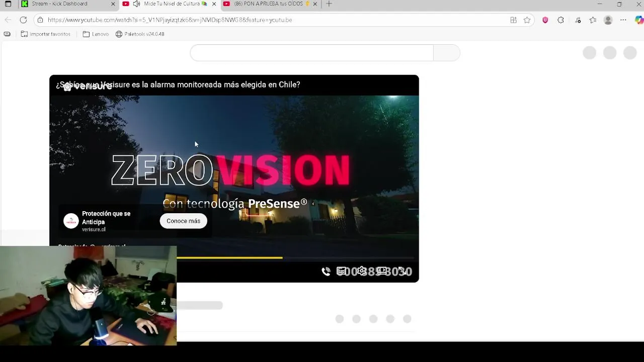Reload the current YouTube page
This screenshot has width=644, height=362.
click(23, 20)
